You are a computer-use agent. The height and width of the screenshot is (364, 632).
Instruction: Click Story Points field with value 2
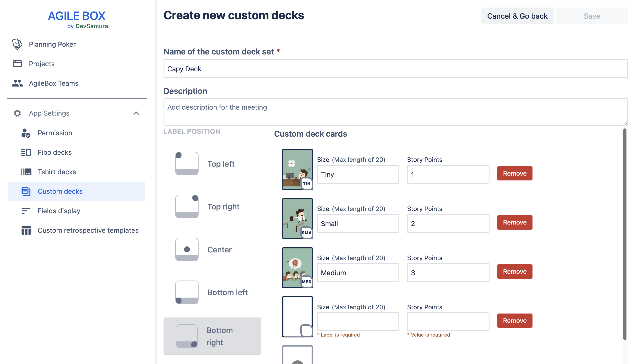(x=448, y=223)
